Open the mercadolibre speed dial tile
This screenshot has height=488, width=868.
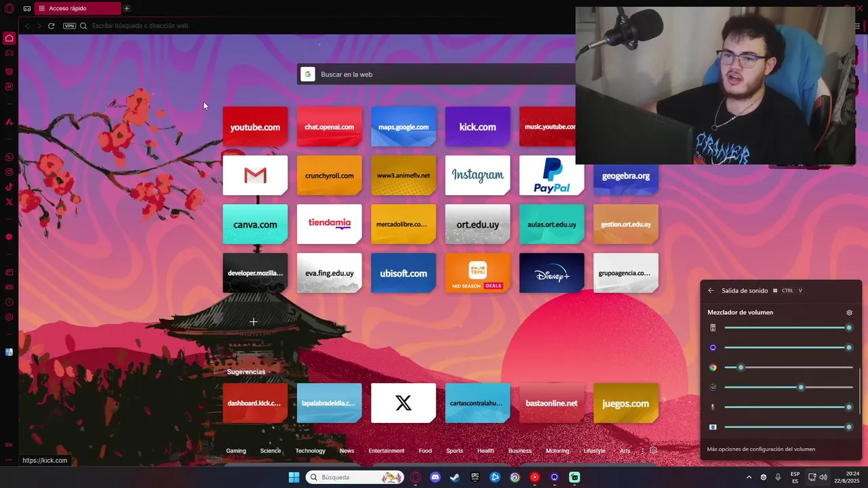click(403, 224)
